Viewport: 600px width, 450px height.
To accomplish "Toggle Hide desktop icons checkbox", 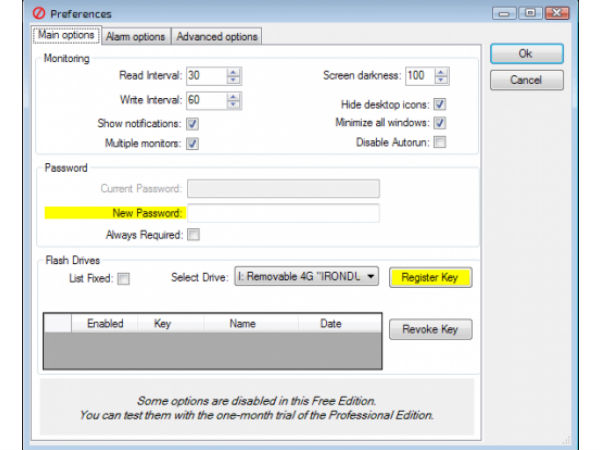I will pos(439,104).
